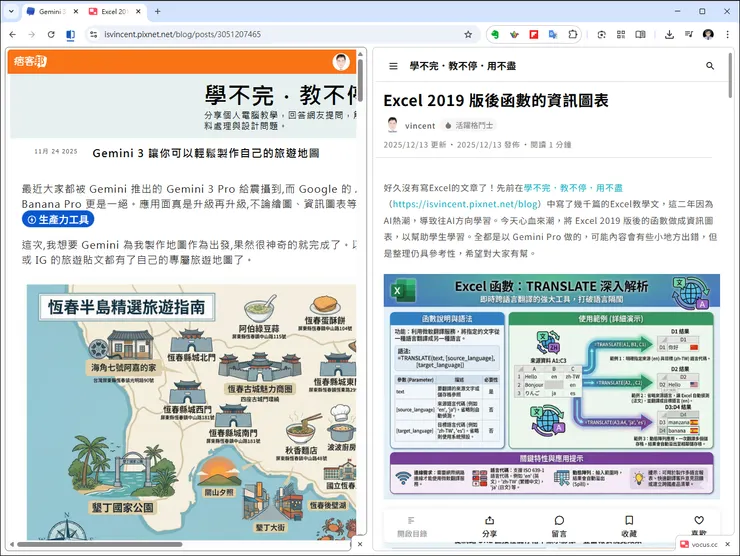Open media playback controls icon

689,34
